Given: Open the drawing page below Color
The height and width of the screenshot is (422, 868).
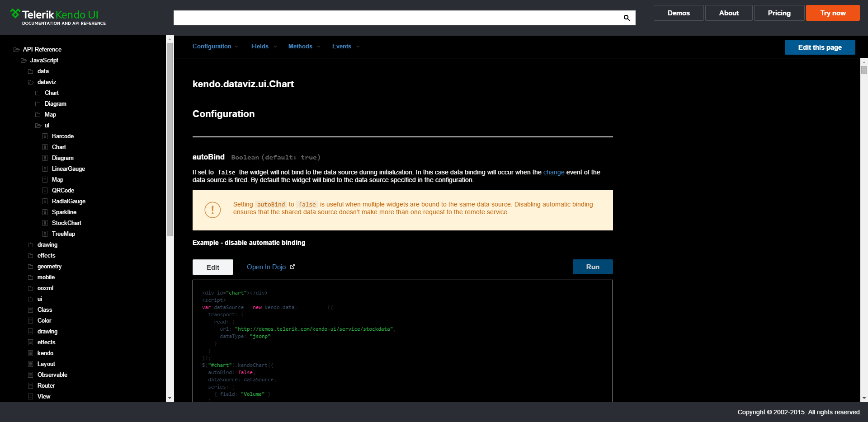Looking at the screenshot, I should [47, 332].
